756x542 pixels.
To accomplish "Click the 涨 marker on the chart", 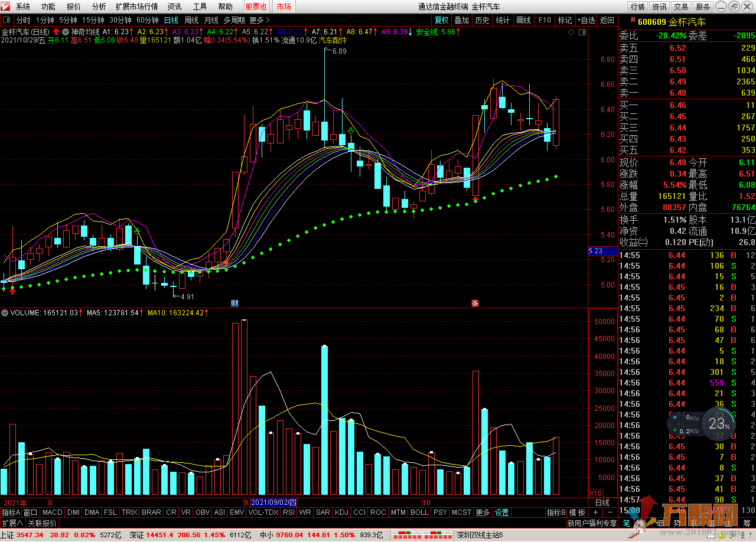I will click(474, 303).
